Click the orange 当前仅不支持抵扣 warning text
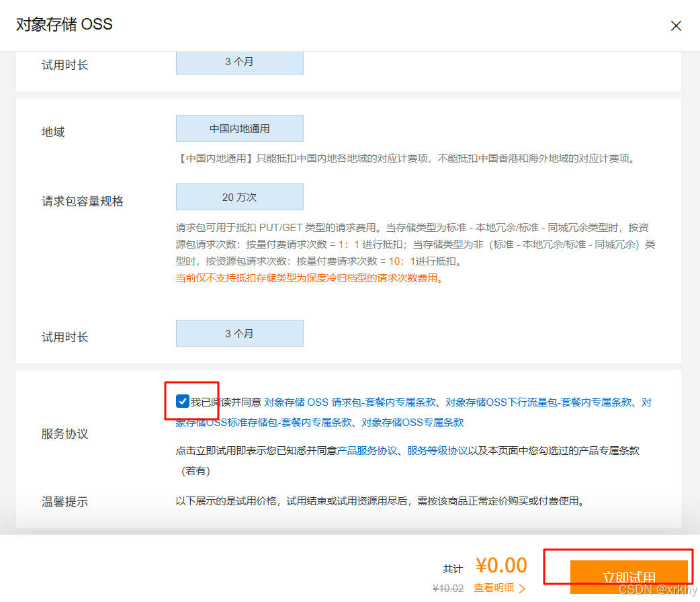 (x=310, y=278)
